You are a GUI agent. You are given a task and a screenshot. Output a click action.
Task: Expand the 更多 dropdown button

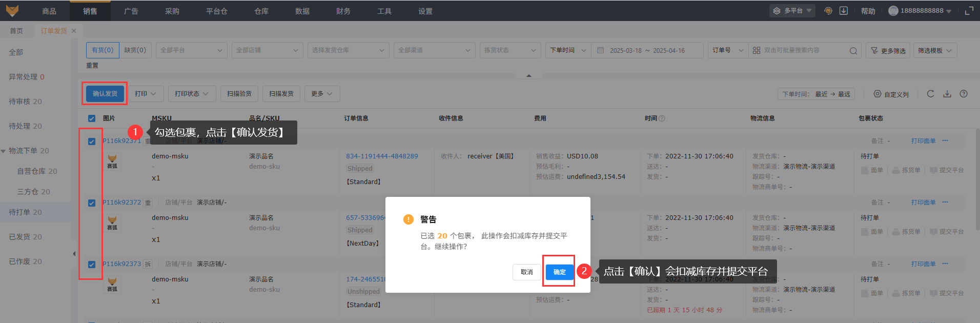coord(322,94)
